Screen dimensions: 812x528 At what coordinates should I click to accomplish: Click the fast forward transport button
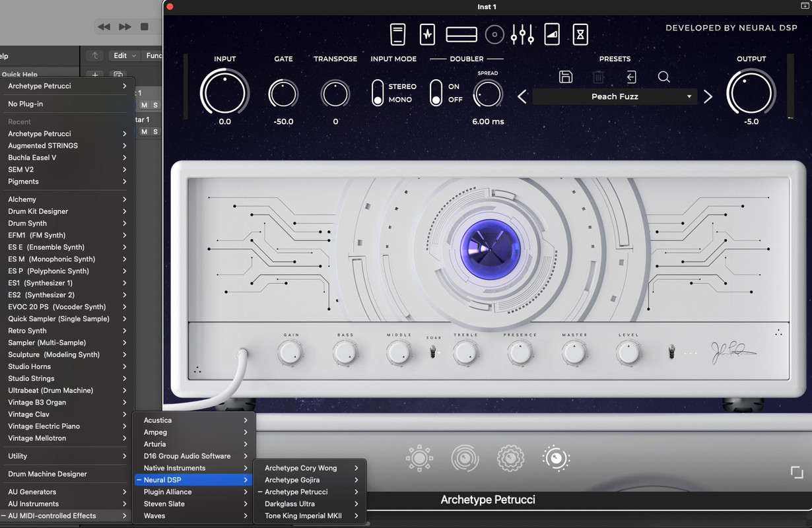(125, 27)
